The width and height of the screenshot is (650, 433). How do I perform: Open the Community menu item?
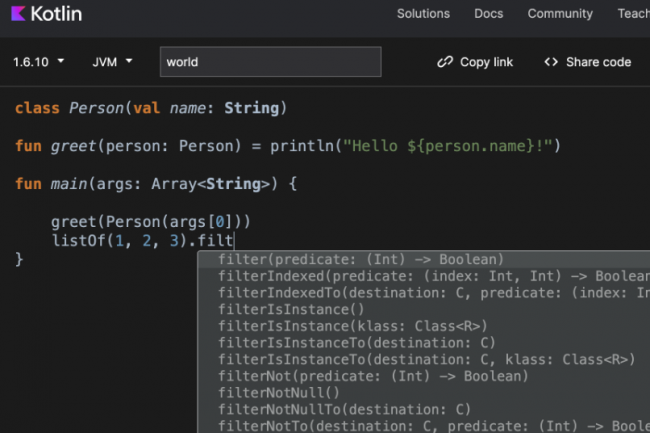point(560,14)
